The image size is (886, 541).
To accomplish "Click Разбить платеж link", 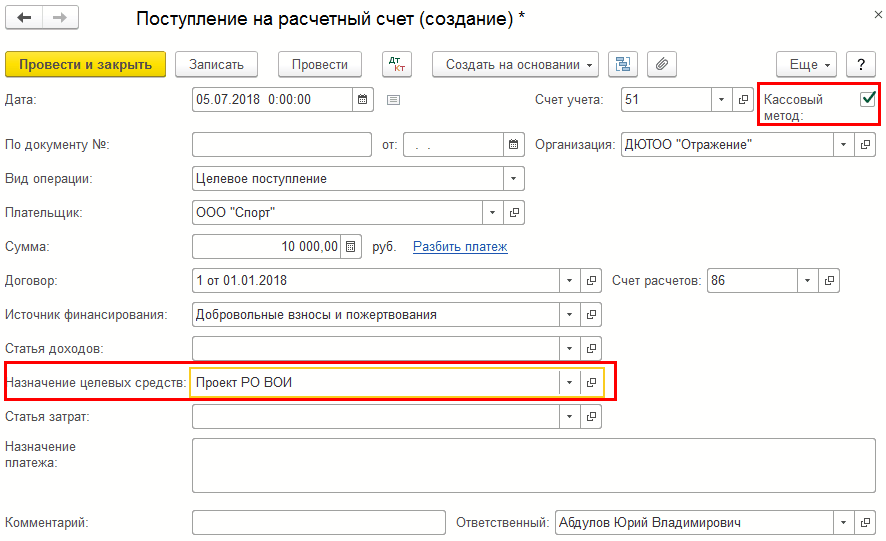I will click(460, 246).
